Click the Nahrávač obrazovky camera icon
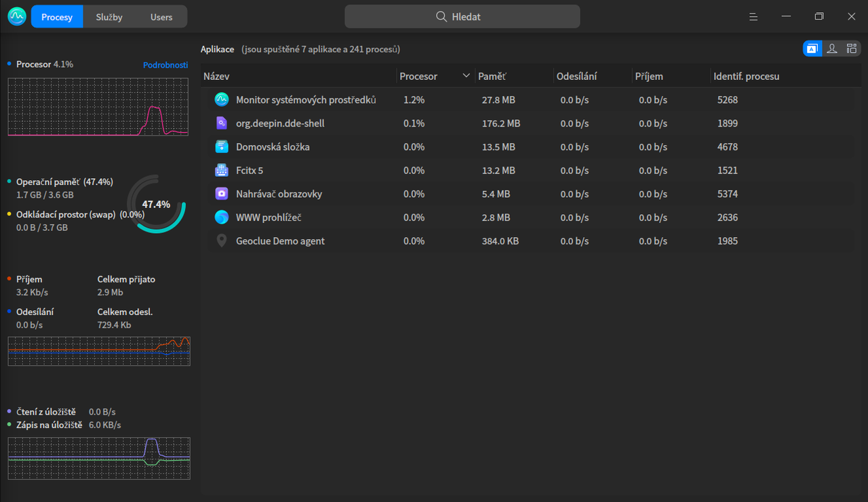The height and width of the screenshot is (502, 868). tap(221, 194)
